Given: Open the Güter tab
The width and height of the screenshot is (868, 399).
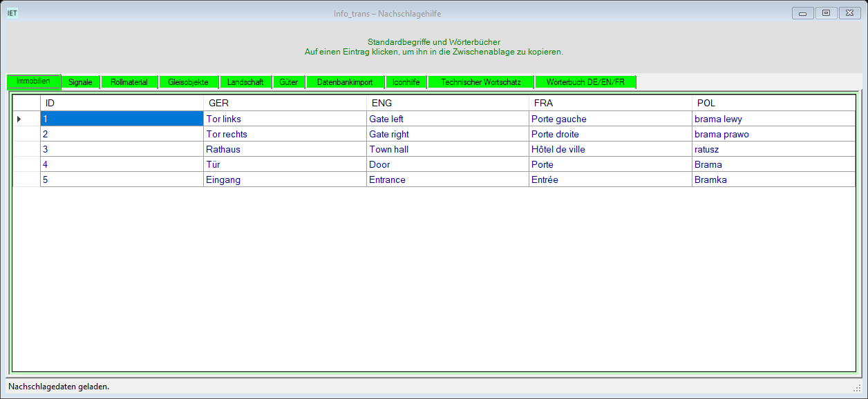Looking at the screenshot, I should [289, 82].
